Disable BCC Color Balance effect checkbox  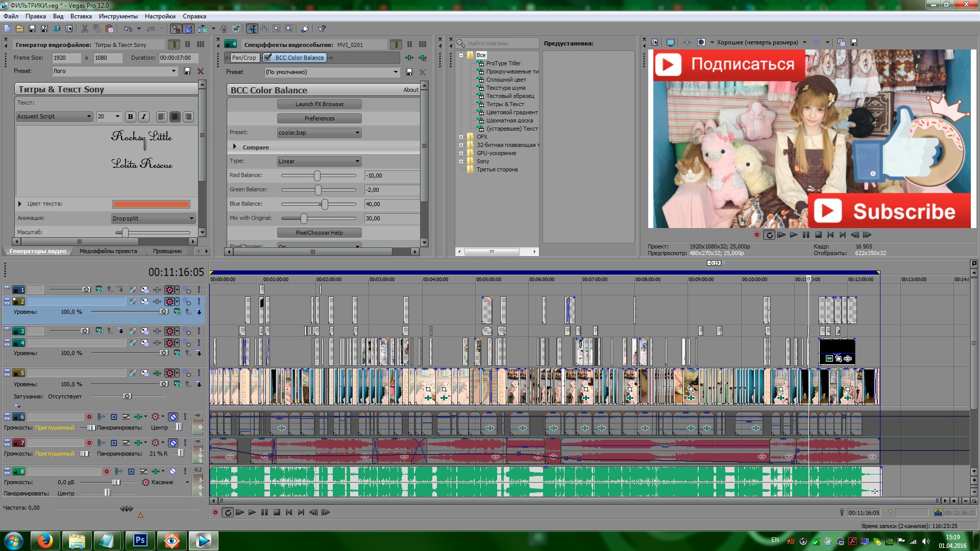pos(268,58)
